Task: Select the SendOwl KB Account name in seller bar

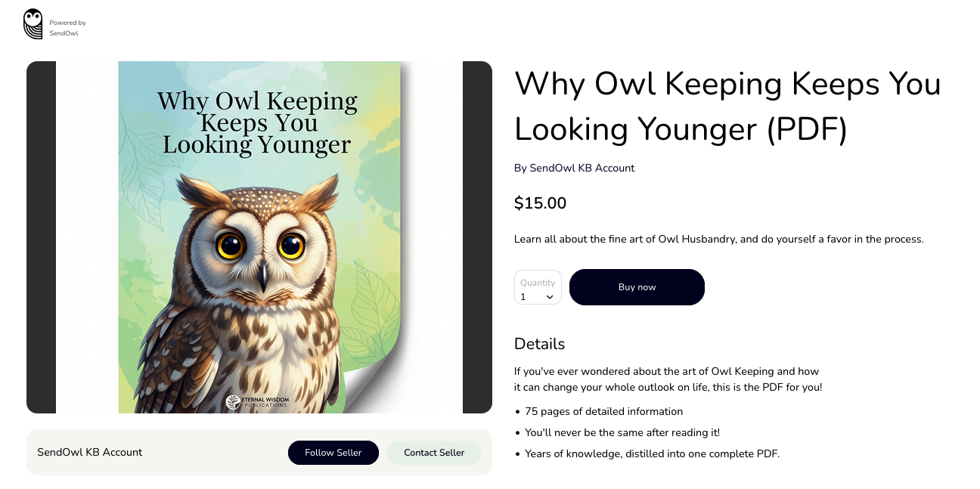Action: click(x=90, y=452)
